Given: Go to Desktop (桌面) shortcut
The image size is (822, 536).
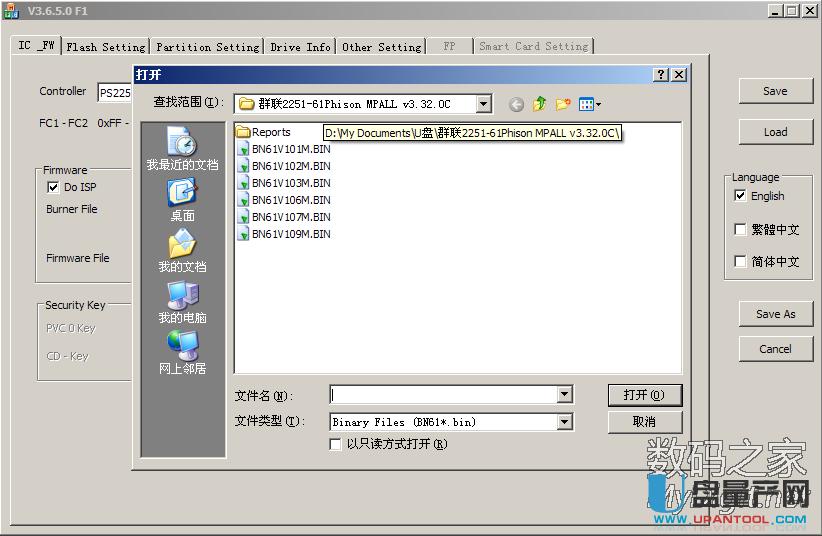Looking at the screenshot, I should click(x=182, y=200).
